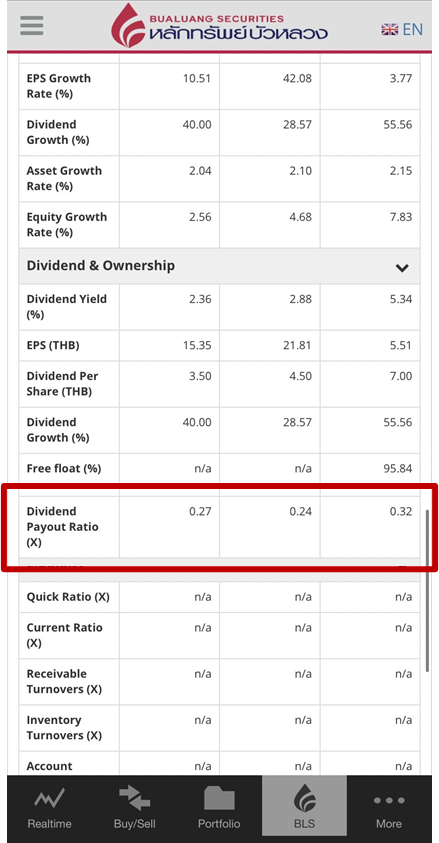Click the Dividend Yield (%) row label
The width and height of the screenshot is (439, 843).
click(x=67, y=306)
